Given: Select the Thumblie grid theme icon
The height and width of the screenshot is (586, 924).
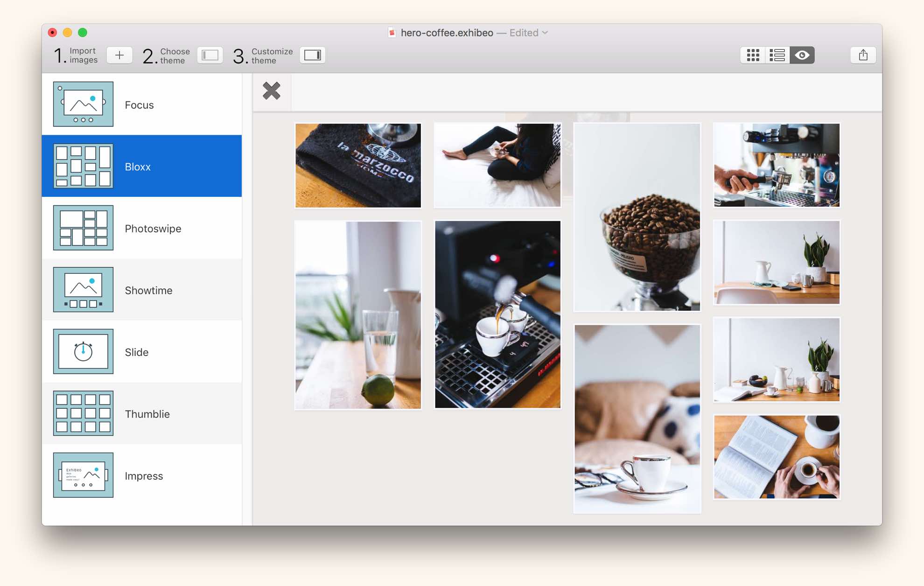Looking at the screenshot, I should [83, 413].
